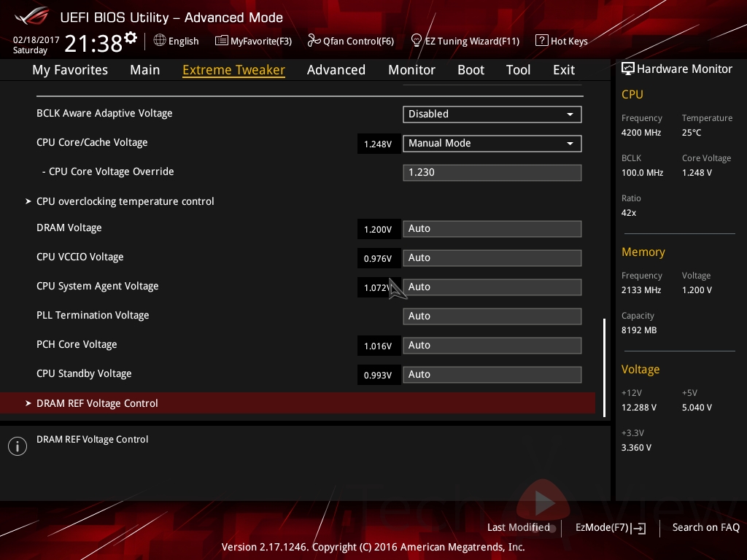Click the 0.976V reading beside CPU VCCIO
The image size is (747, 560).
379,258
